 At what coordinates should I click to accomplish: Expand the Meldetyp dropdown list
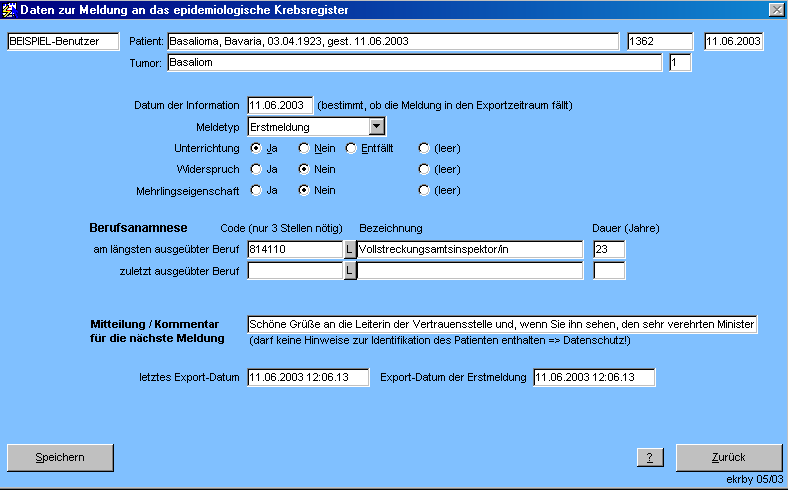point(376,127)
